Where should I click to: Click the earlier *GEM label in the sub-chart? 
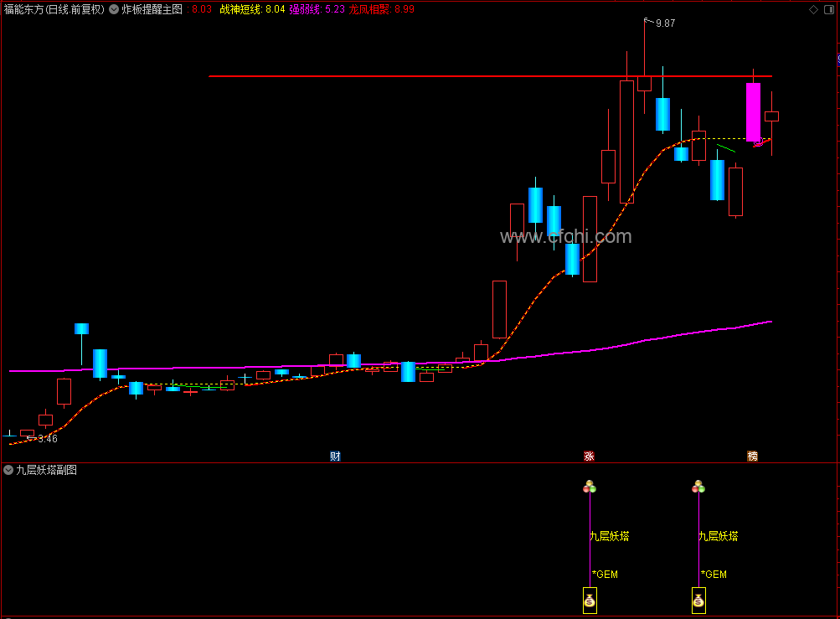pyautogui.click(x=605, y=575)
